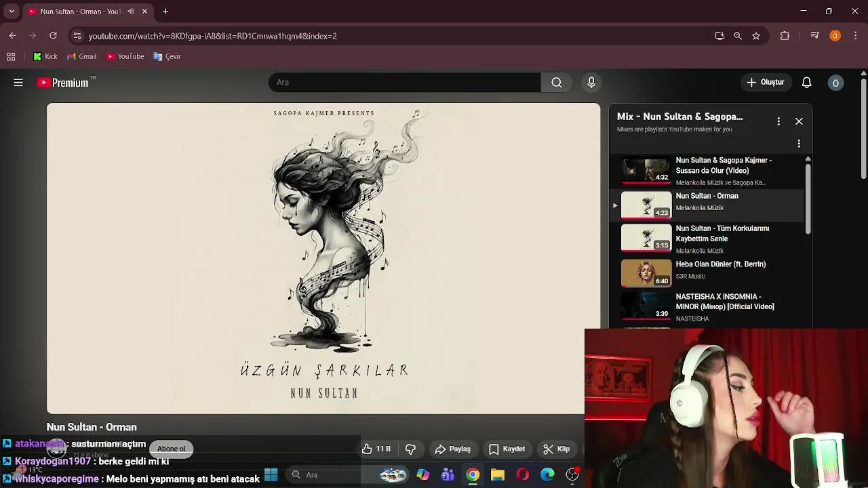Open Chrome from the taskbar

(x=473, y=475)
